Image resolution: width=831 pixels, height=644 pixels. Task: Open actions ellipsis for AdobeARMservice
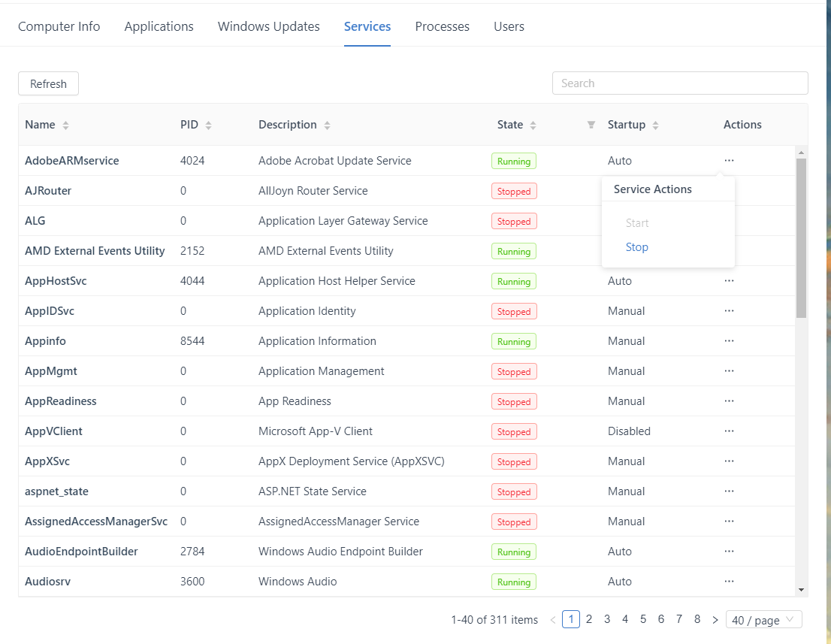coord(729,160)
